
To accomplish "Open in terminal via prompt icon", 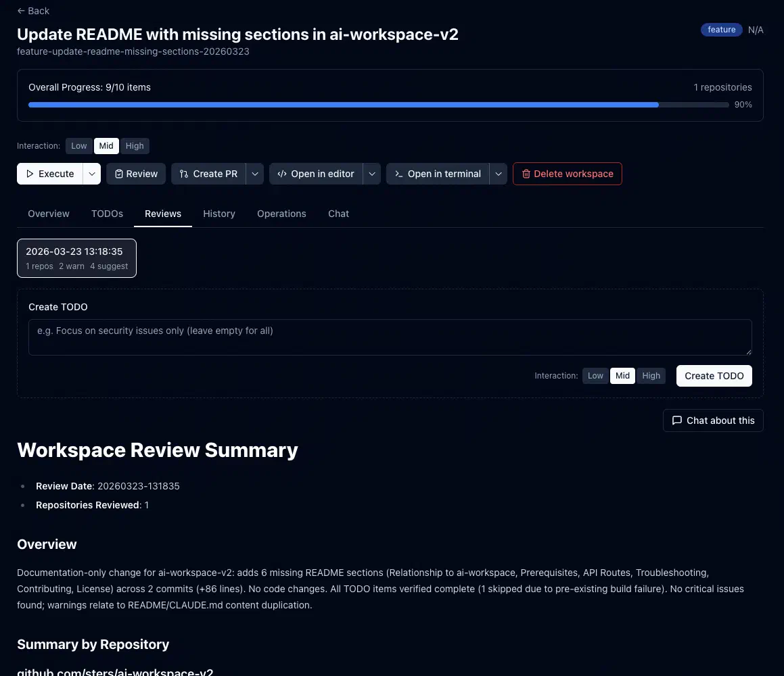I will coord(399,174).
